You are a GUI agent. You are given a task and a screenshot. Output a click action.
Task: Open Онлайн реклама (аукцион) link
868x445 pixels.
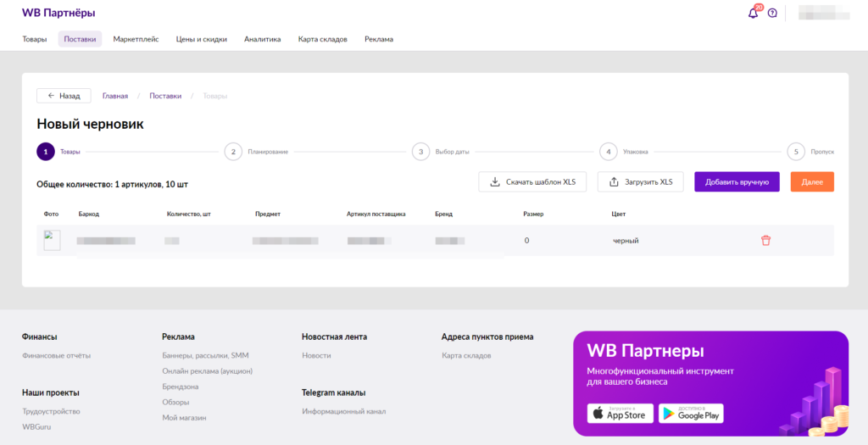click(x=207, y=371)
